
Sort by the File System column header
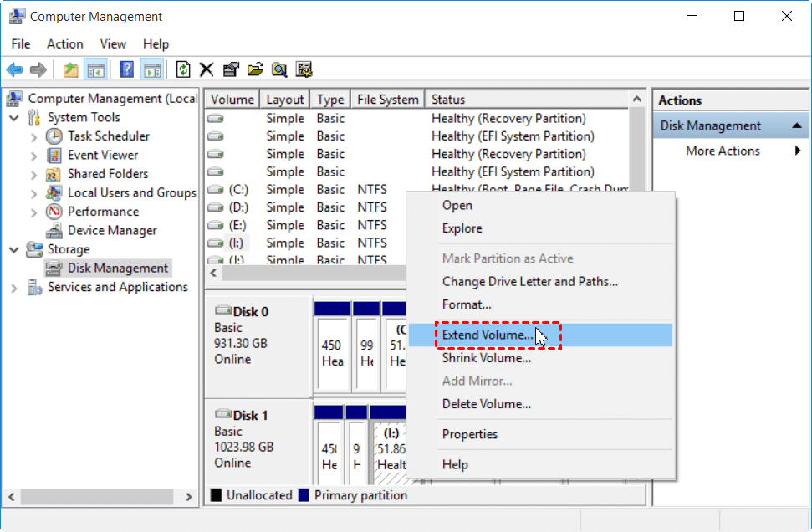pyautogui.click(x=388, y=100)
